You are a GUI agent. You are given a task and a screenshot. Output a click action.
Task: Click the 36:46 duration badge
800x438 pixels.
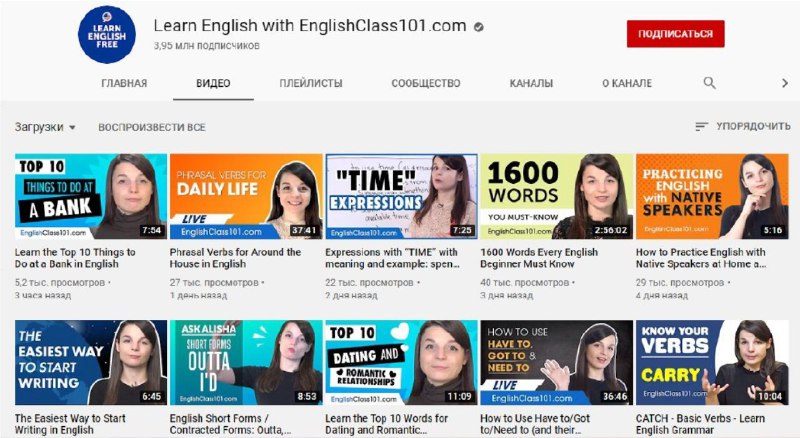pyautogui.click(x=615, y=397)
